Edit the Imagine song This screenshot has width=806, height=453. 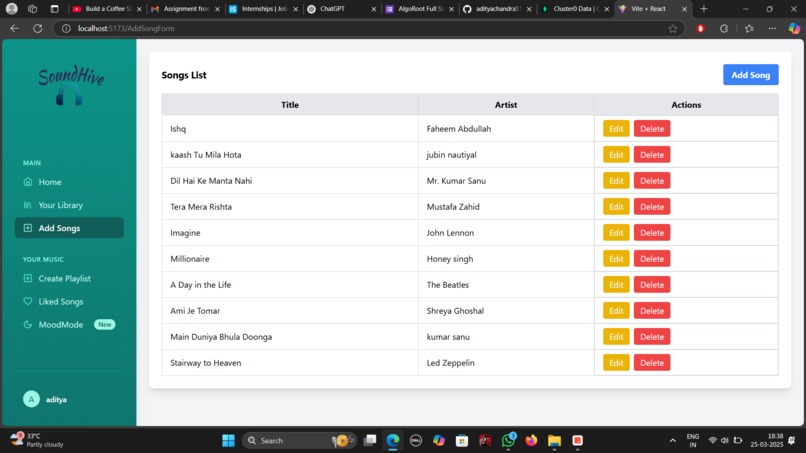(x=616, y=232)
